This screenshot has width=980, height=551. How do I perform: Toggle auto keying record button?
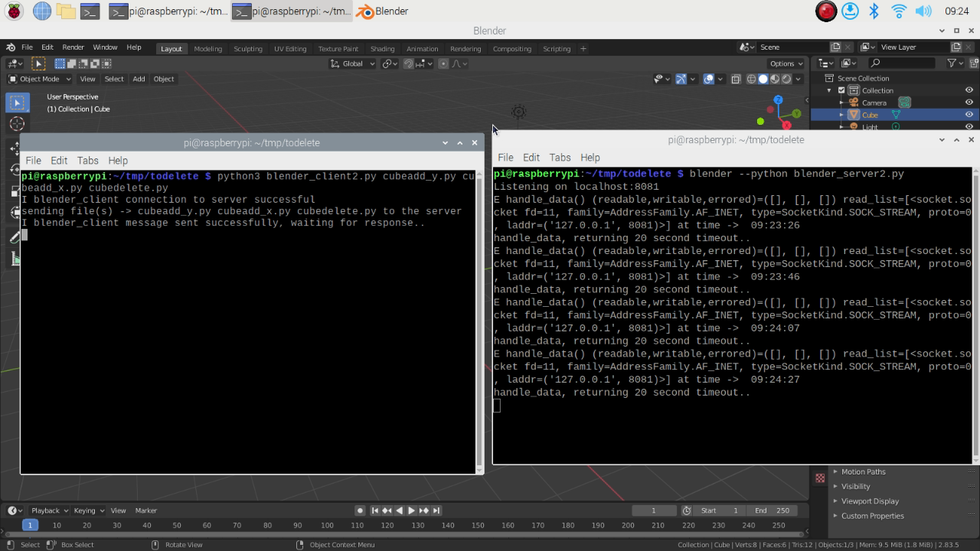[360, 510]
